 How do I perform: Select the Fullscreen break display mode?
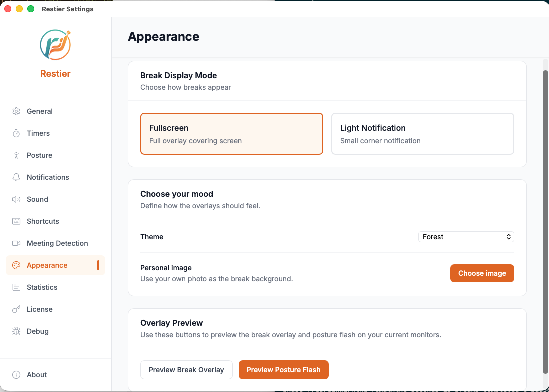(231, 133)
